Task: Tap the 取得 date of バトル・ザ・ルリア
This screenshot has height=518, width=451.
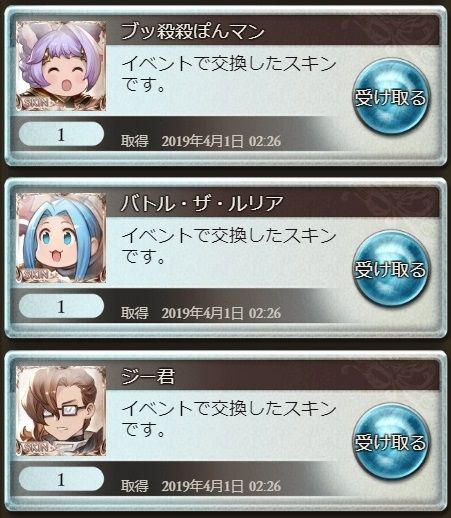Action: (x=201, y=313)
